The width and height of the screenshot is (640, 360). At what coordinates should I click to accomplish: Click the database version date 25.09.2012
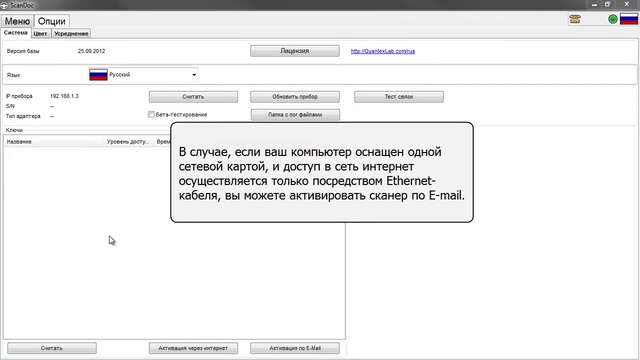pos(91,51)
